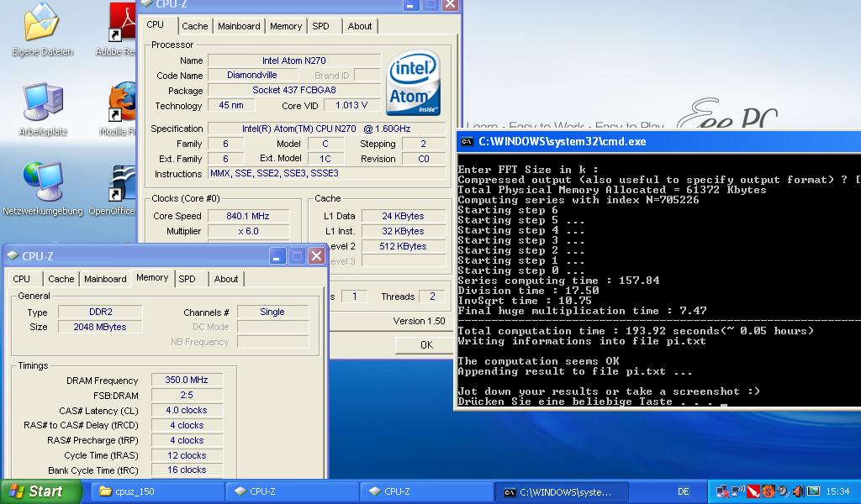Click CAS# Latency value 4.0 clocks

[187, 410]
